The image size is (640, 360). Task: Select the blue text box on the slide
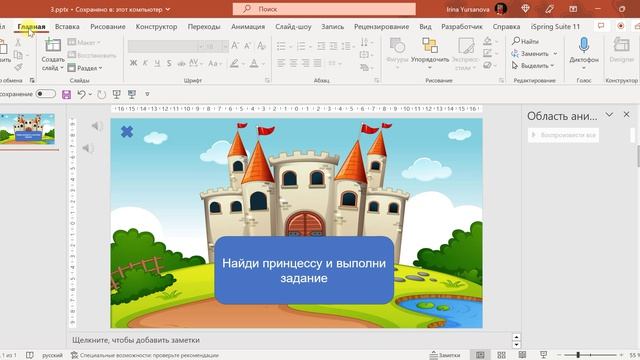(x=304, y=270)
